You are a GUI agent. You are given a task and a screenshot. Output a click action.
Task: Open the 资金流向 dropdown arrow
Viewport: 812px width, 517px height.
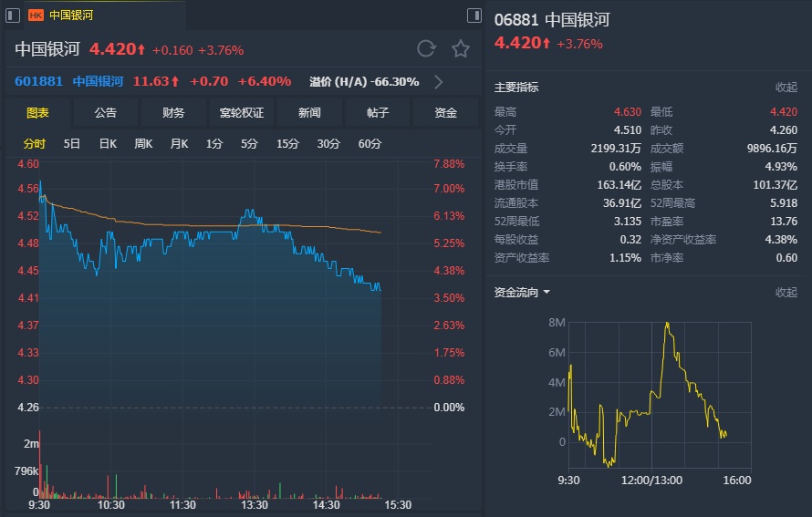[x=547, y=293]
